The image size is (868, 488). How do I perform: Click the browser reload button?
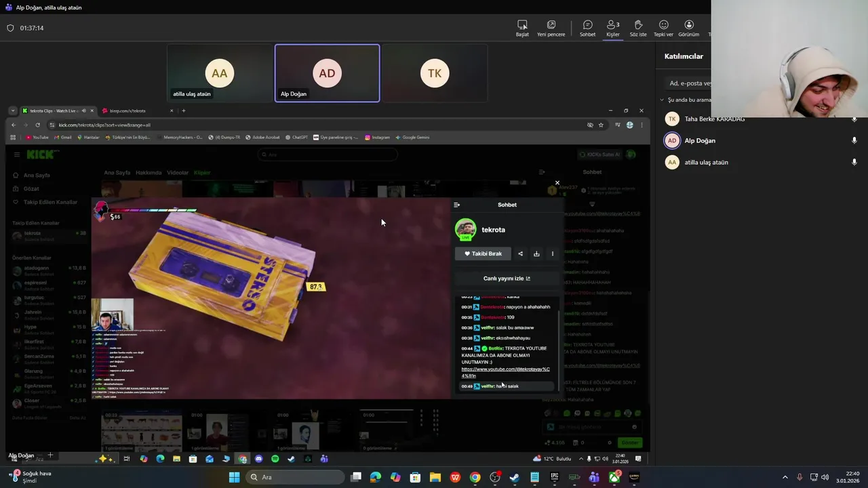[x=38, y=125]
